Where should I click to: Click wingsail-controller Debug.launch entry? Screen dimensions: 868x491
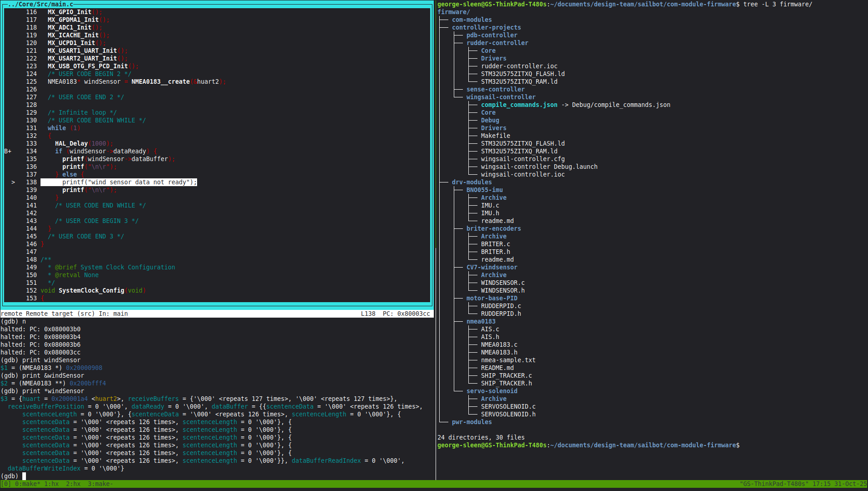coord(539,167)
